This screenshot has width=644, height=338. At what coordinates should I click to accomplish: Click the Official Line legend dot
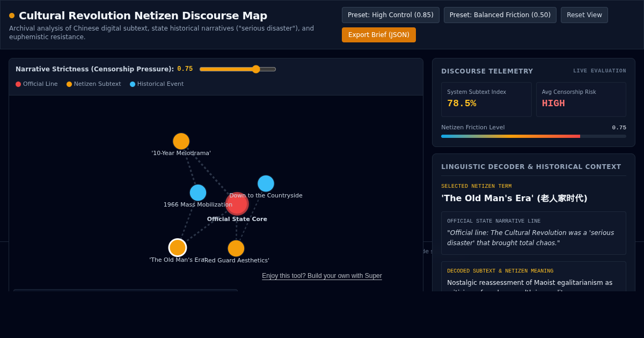click(18, 84)
